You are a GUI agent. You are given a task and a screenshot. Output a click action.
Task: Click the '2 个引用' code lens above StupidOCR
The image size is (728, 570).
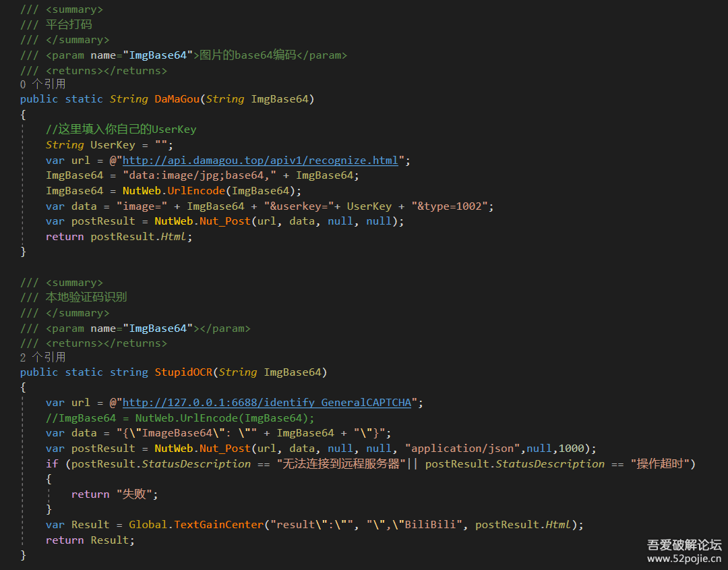(x=42, y=358)
